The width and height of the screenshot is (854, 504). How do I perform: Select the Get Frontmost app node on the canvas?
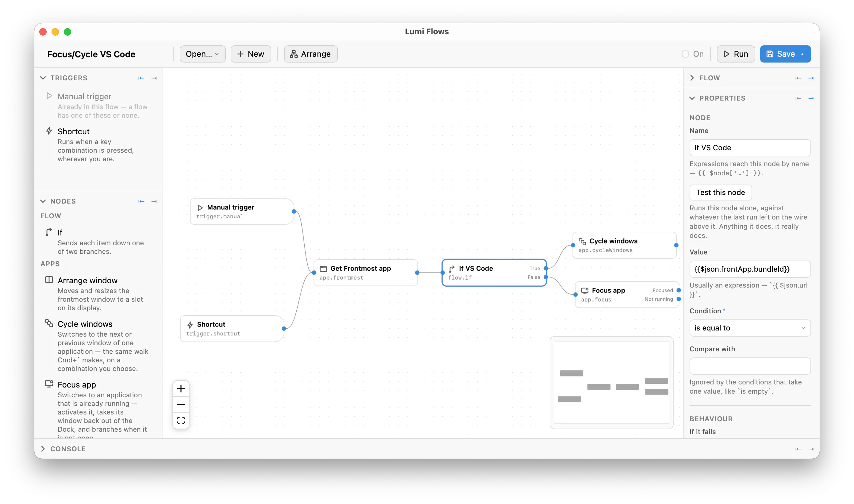(x=365, y=273)
